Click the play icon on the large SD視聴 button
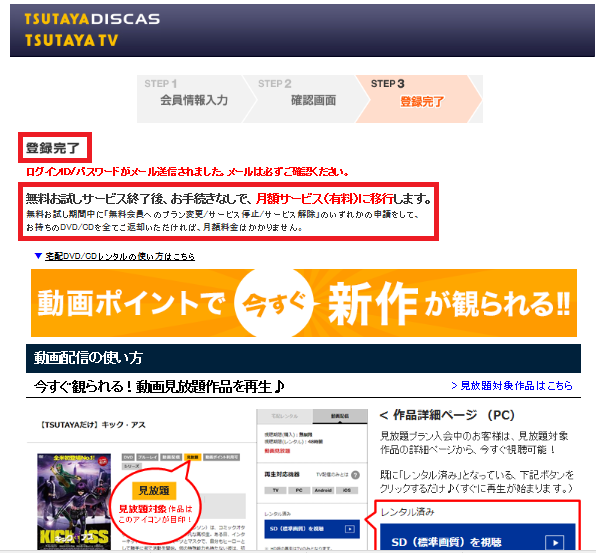The height and width of the screenshot is (553, 596). pyautogui.click(x=555, y=542)
